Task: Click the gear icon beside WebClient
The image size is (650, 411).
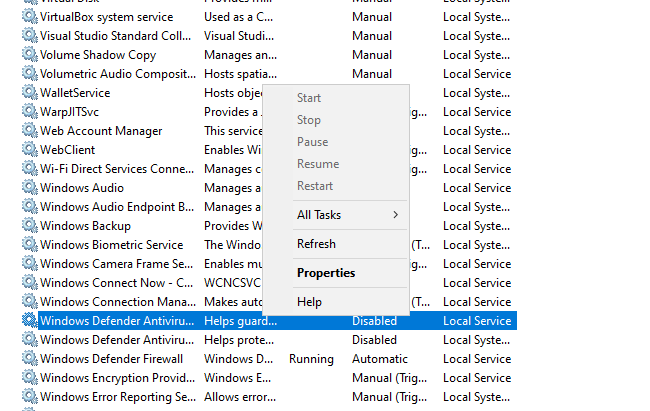Action: (x=29, y=149)
